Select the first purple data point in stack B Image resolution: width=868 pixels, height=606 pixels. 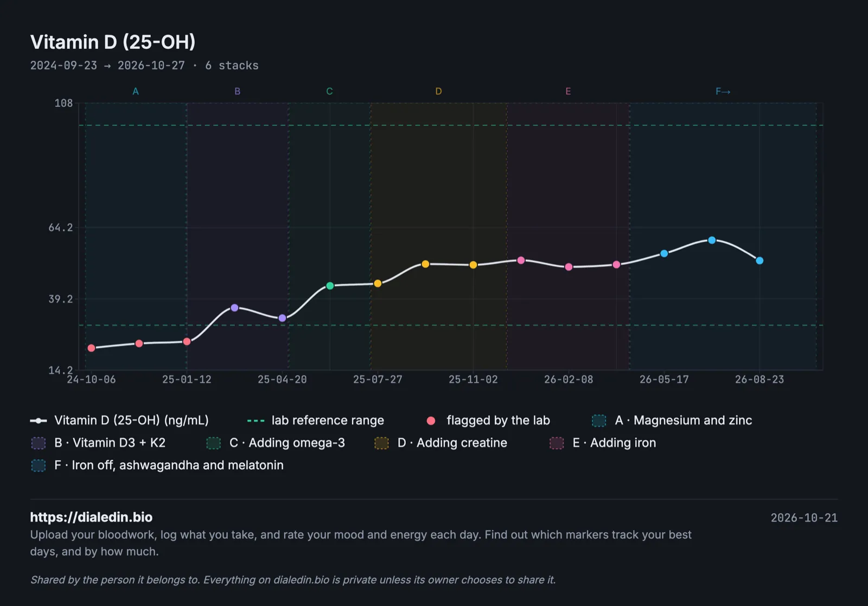234,308
